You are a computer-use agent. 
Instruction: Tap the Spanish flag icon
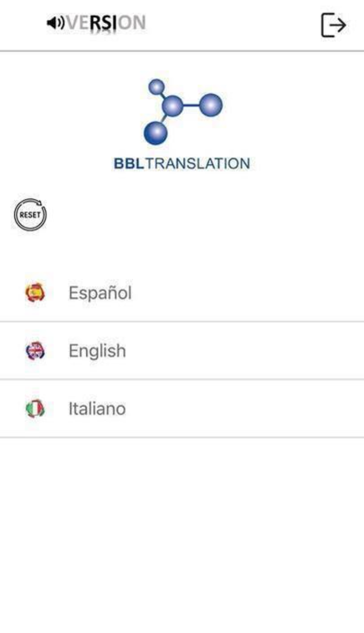pos(35,293)
